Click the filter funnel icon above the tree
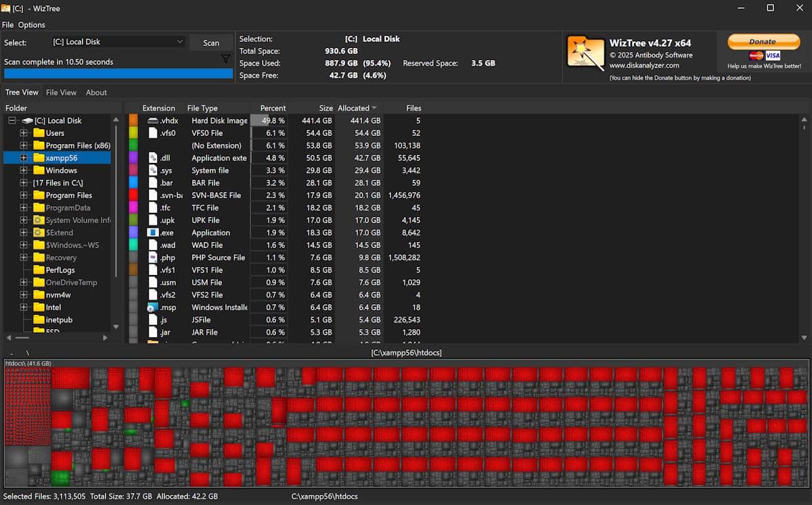Image resolution: width=812 pixels, height=505 pixels. point(225,59)
